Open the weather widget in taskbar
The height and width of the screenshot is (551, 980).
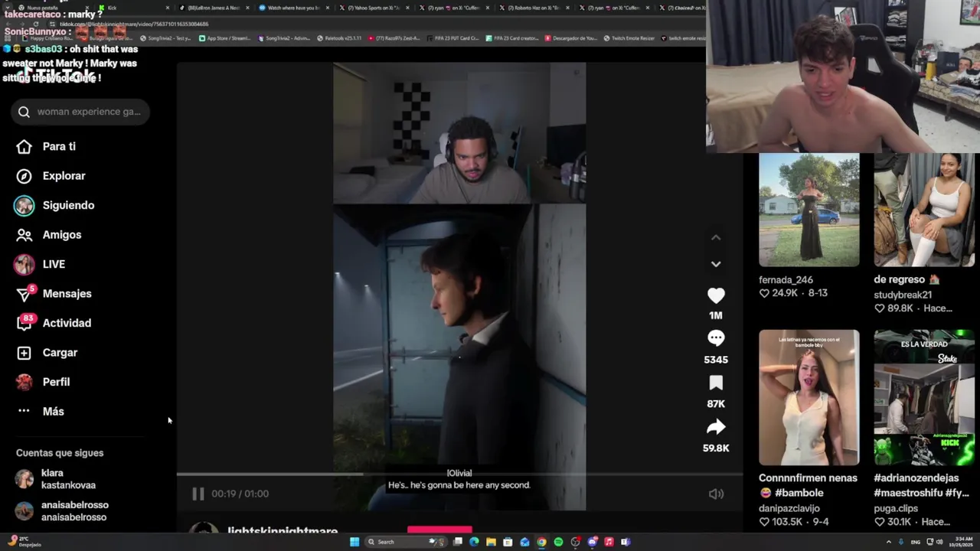click(23, 542)
